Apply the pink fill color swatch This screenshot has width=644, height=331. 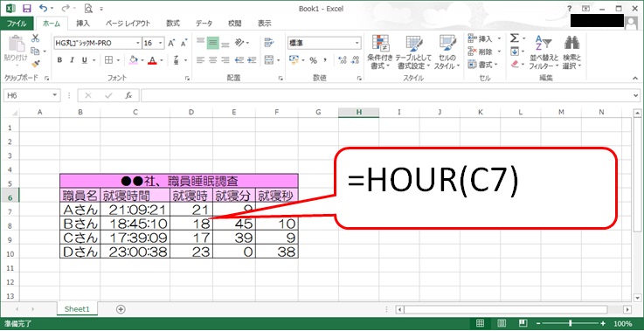click(x=134, y=60)
